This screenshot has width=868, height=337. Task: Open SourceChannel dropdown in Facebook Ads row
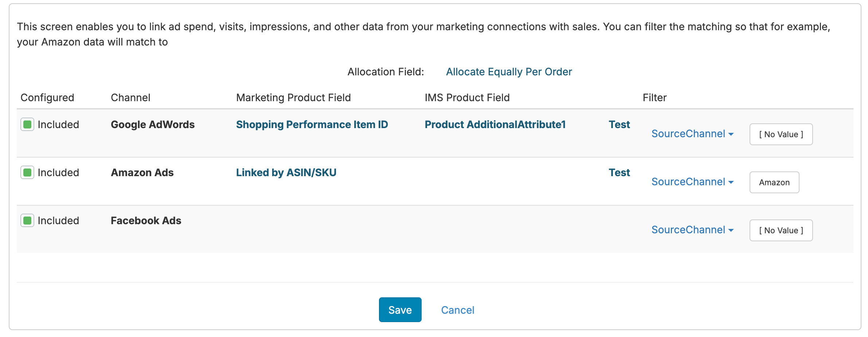[692, 230]
